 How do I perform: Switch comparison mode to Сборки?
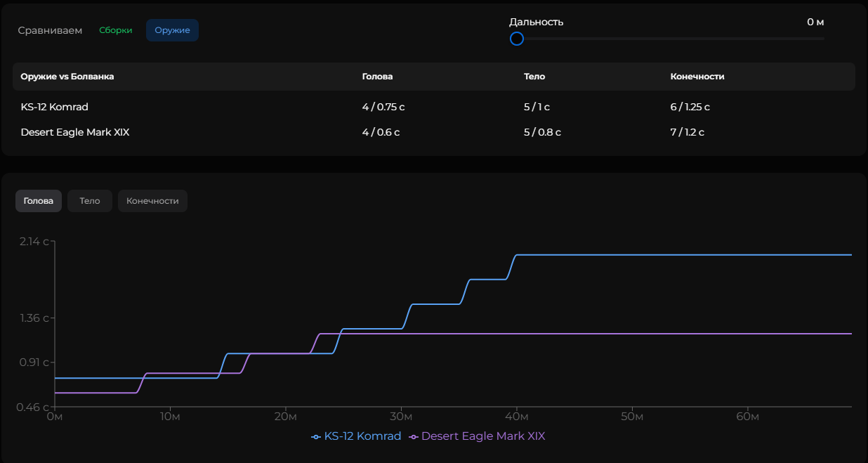point(115,30)
